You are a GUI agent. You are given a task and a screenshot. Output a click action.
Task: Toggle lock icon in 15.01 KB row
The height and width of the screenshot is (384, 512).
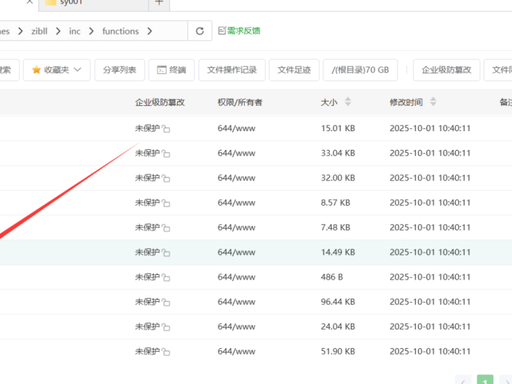(166, 129)
